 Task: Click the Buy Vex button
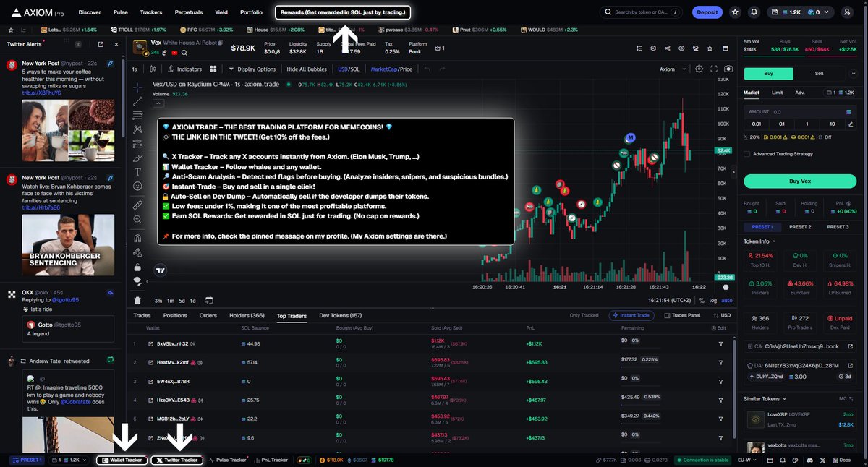point(799,181)
